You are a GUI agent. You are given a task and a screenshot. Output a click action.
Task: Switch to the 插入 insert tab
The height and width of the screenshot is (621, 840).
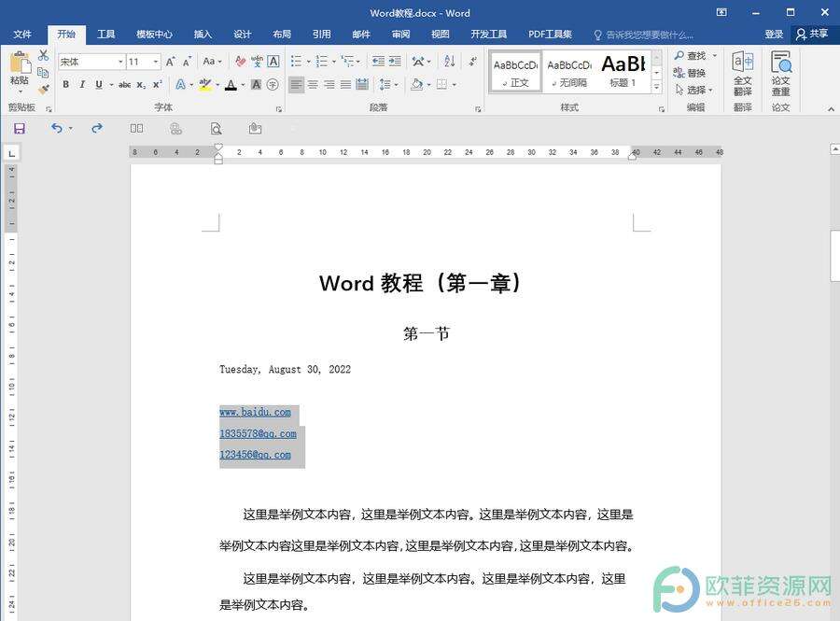tap(203, 35)
